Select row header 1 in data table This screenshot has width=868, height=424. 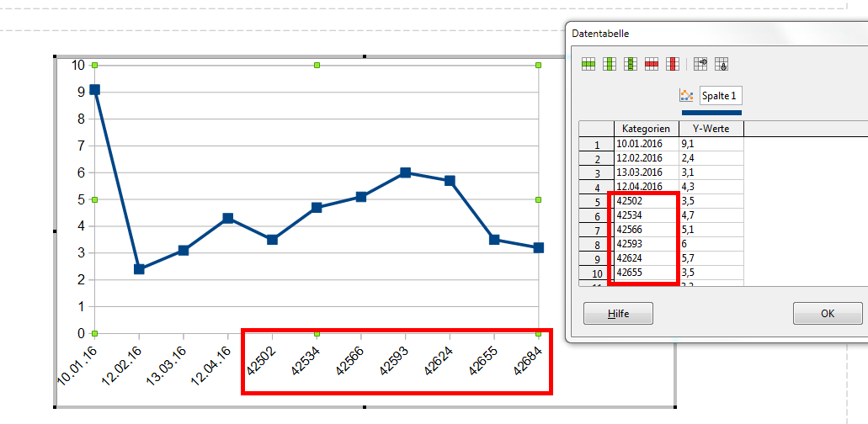coord(596,145)
